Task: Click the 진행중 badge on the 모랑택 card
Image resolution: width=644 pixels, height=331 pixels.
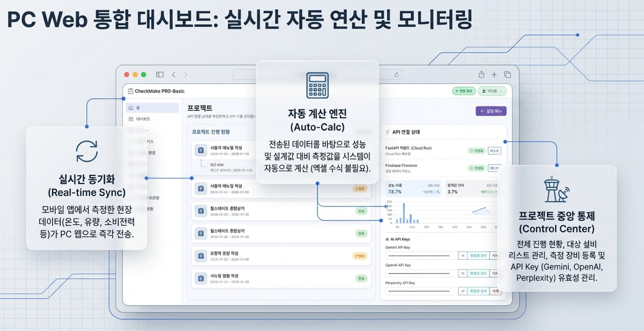Action: [360, 256]
